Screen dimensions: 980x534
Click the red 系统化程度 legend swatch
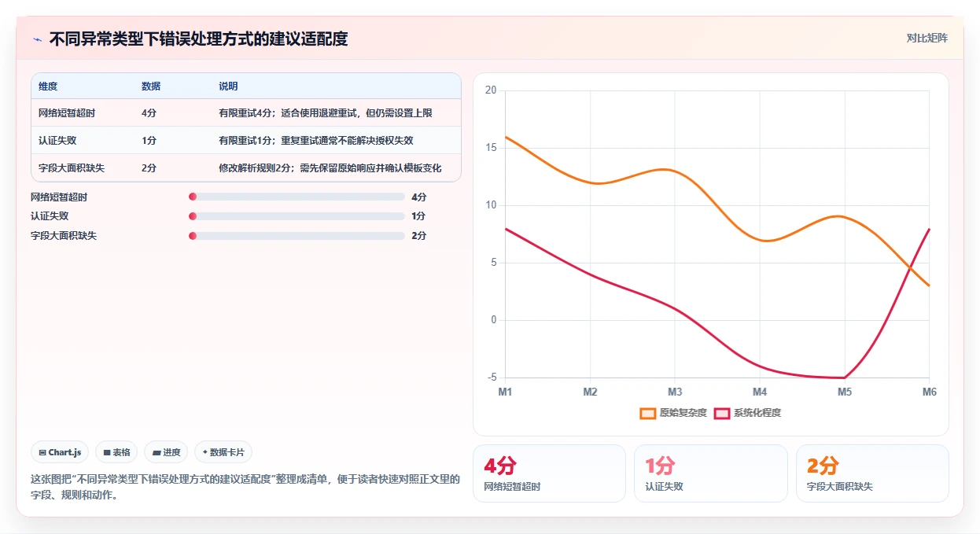point(722,413)
